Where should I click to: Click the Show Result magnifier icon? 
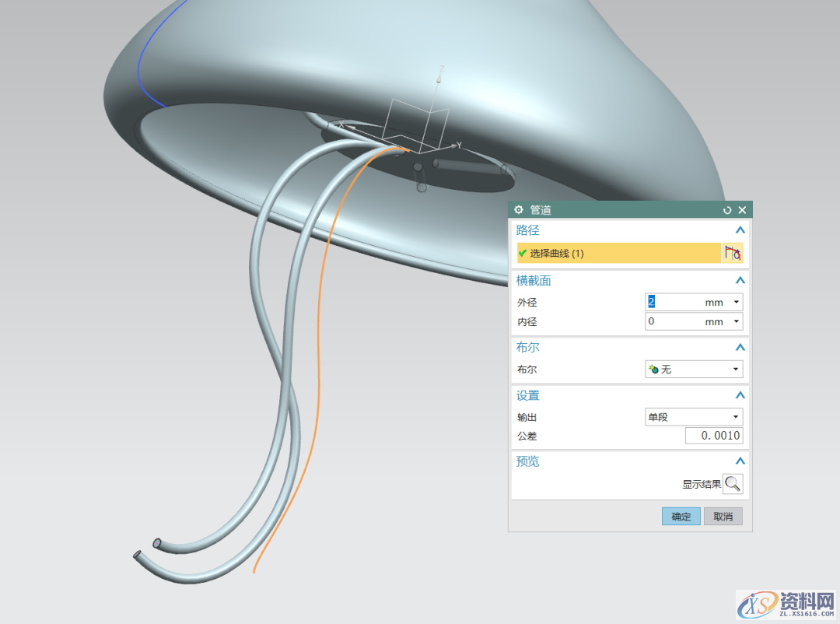(x=733, y=484)
